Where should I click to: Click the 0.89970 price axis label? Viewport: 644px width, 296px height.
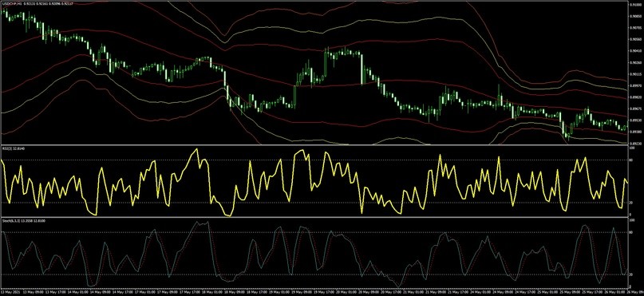pyautogui.click(x=637, y=86)
